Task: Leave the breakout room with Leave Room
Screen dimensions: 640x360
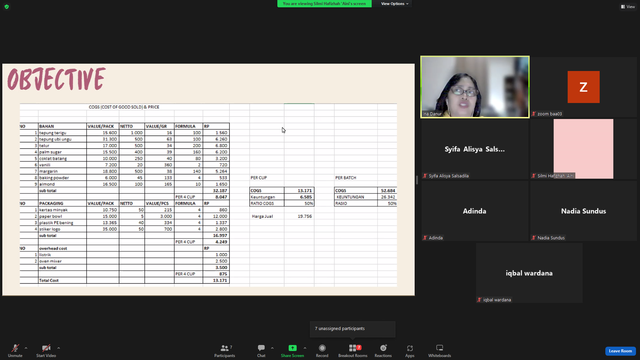Action: coord(620,351)
